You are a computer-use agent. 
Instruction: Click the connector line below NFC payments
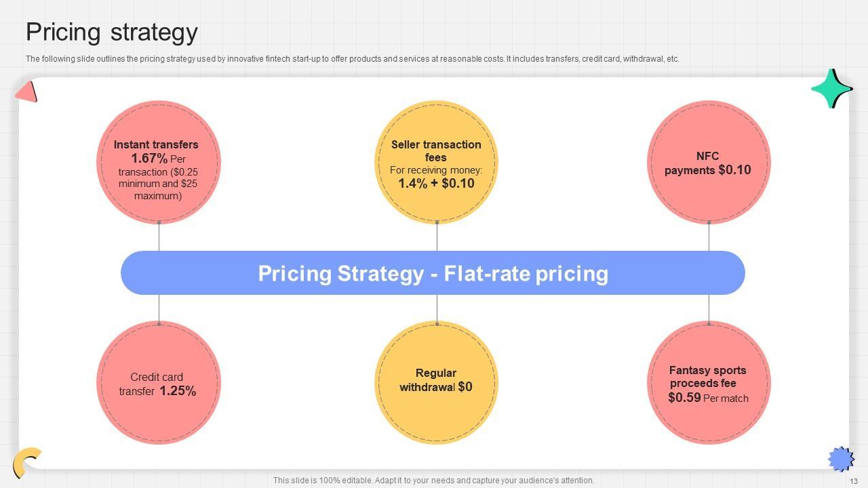point(709,237)
